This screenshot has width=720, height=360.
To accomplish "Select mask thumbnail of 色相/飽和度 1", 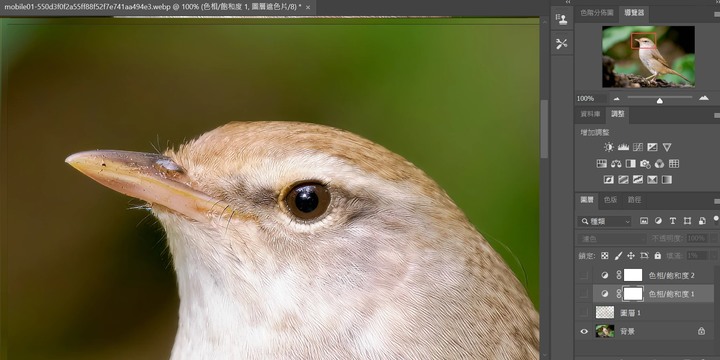I will tap(633, 293).
